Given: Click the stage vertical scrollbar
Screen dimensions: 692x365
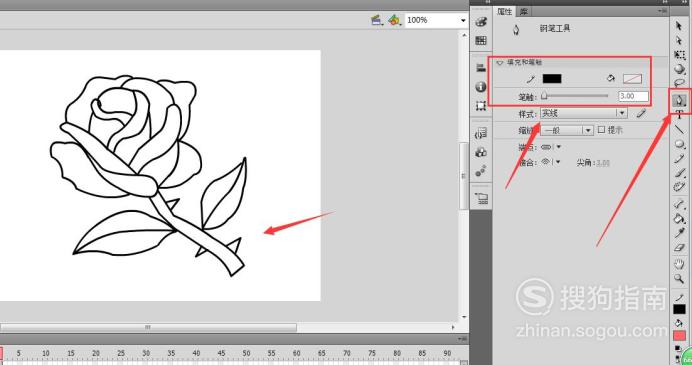Looking at the screenshot, I should 463,176.
